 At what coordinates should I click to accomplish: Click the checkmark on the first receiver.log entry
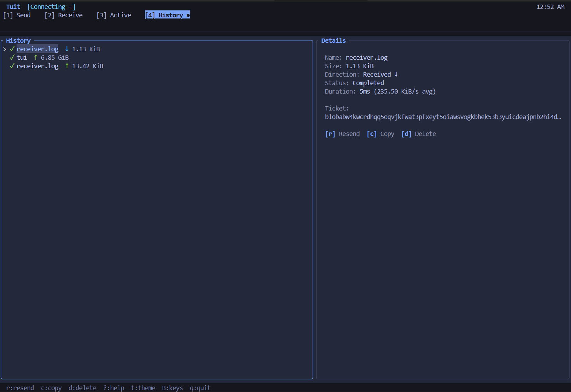click(x=12, y=49)
